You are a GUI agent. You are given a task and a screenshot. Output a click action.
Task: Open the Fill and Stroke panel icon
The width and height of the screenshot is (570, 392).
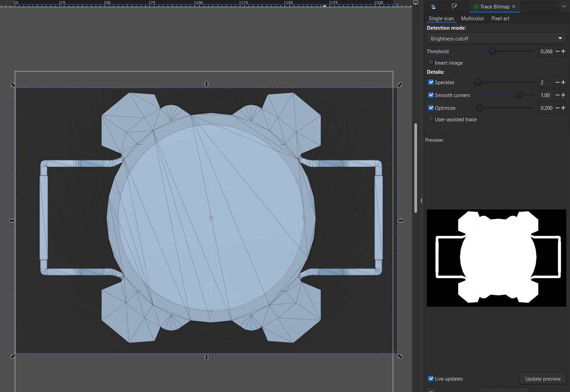[x=454, y=6]
